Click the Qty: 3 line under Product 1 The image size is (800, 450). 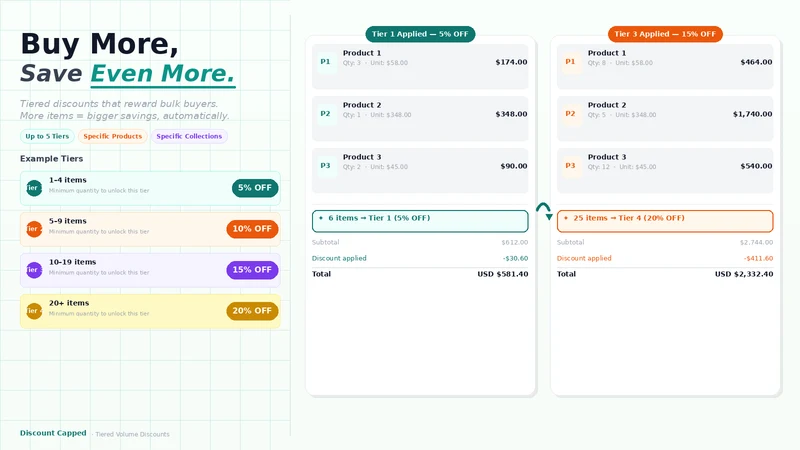pos(375,63)
